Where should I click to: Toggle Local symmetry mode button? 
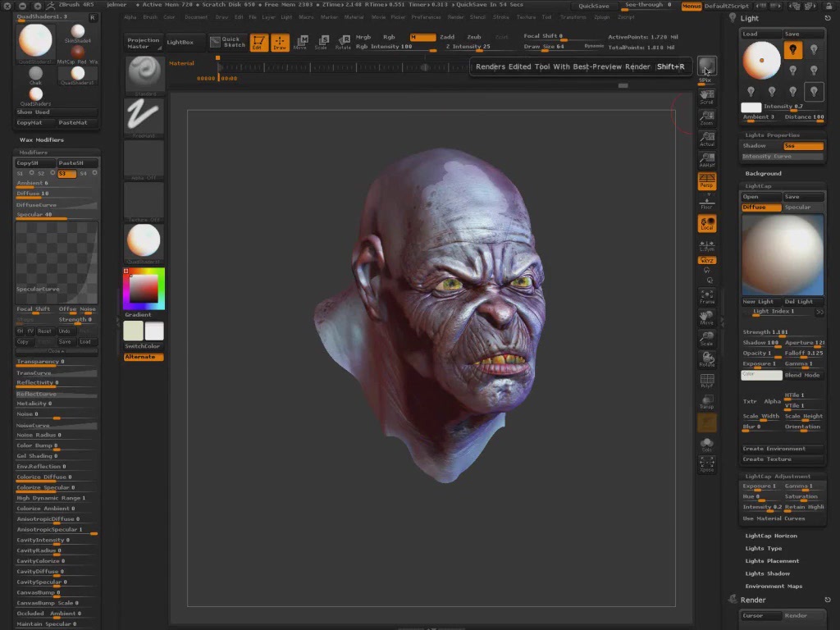706,223
